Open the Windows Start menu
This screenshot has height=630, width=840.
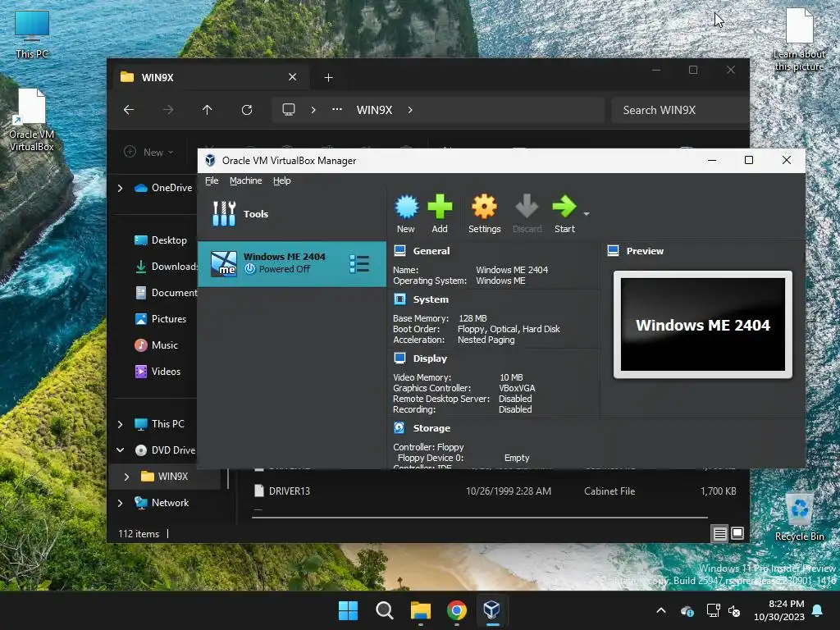(348, 610)
